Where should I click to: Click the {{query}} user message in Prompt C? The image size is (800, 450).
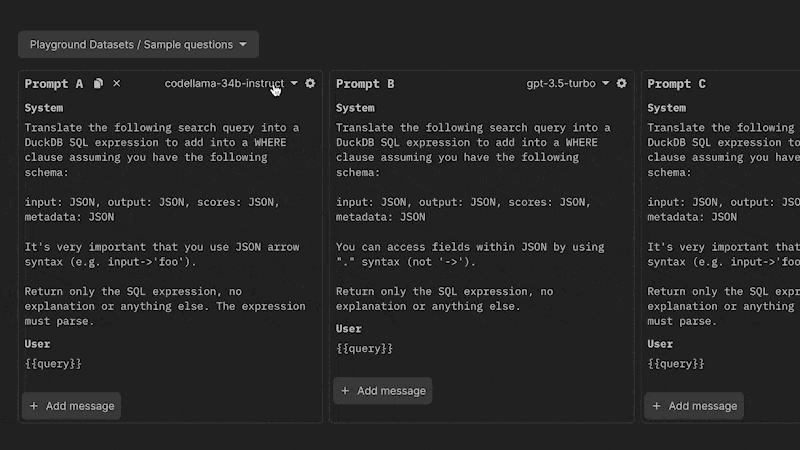[x=675, y=363]
